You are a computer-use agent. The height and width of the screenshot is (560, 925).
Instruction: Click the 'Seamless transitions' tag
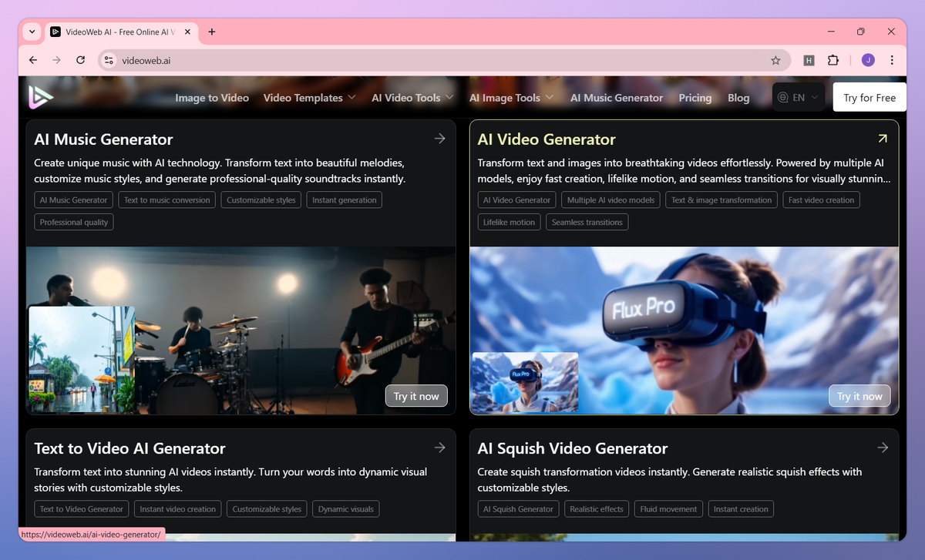[587, 222]
